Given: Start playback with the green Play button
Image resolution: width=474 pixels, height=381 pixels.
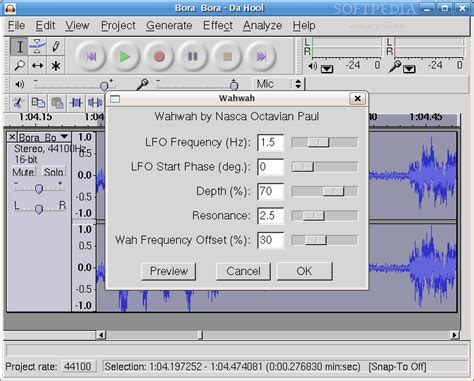Looking at the screenshot, I should pos(125,57).
